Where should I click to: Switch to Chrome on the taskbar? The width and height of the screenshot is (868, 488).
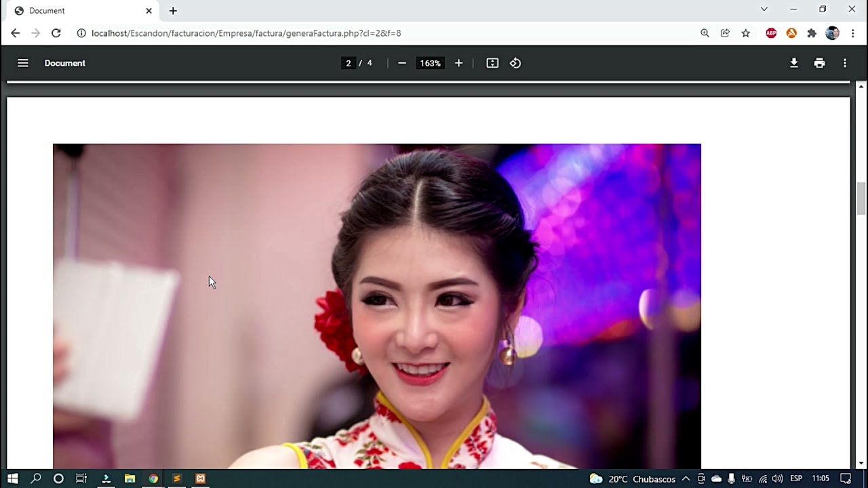153,479
